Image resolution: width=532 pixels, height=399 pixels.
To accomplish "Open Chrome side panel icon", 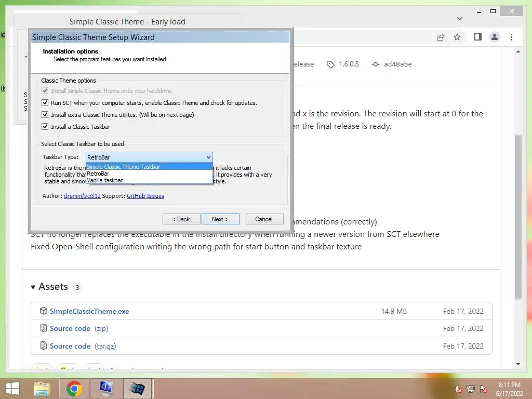I will click(478, 37).
